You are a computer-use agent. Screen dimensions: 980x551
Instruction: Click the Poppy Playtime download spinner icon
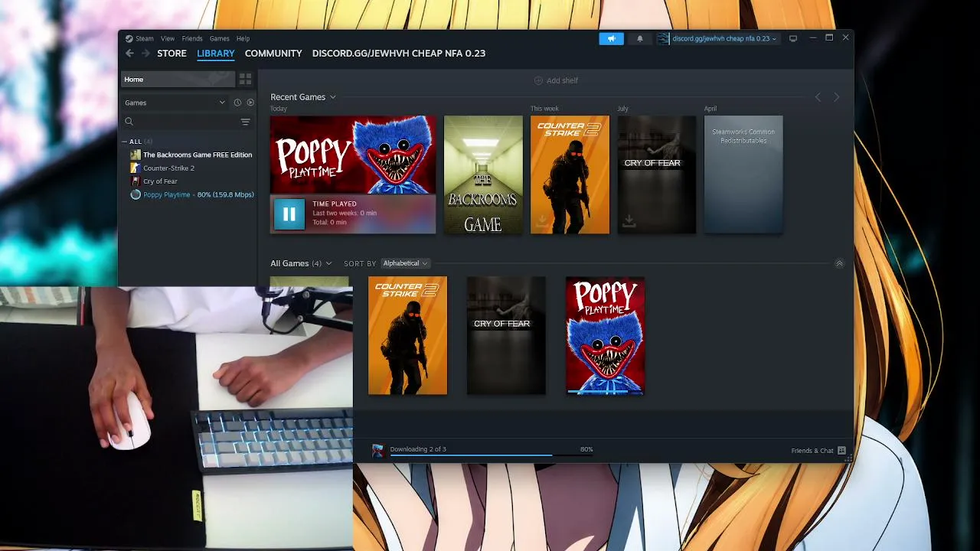136,194
